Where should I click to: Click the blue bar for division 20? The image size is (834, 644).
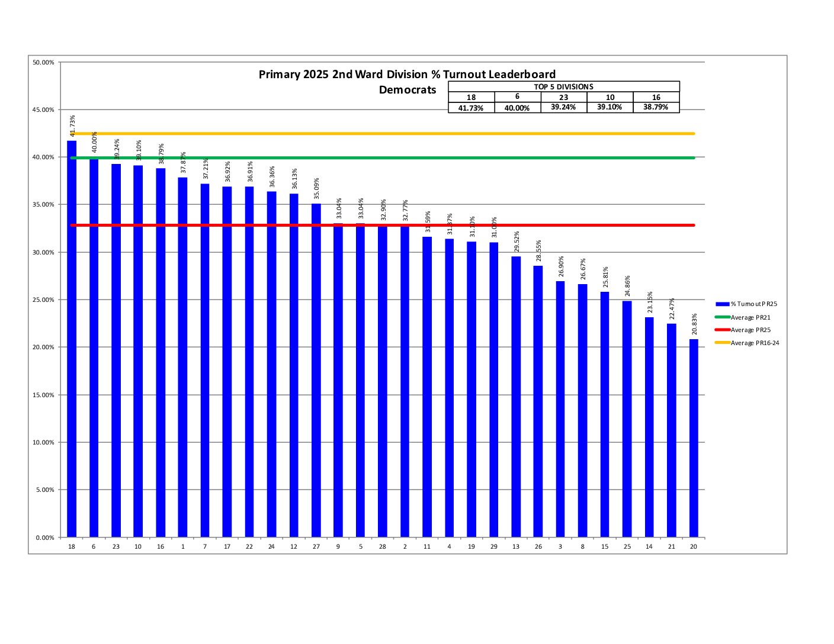click(694, 438)
